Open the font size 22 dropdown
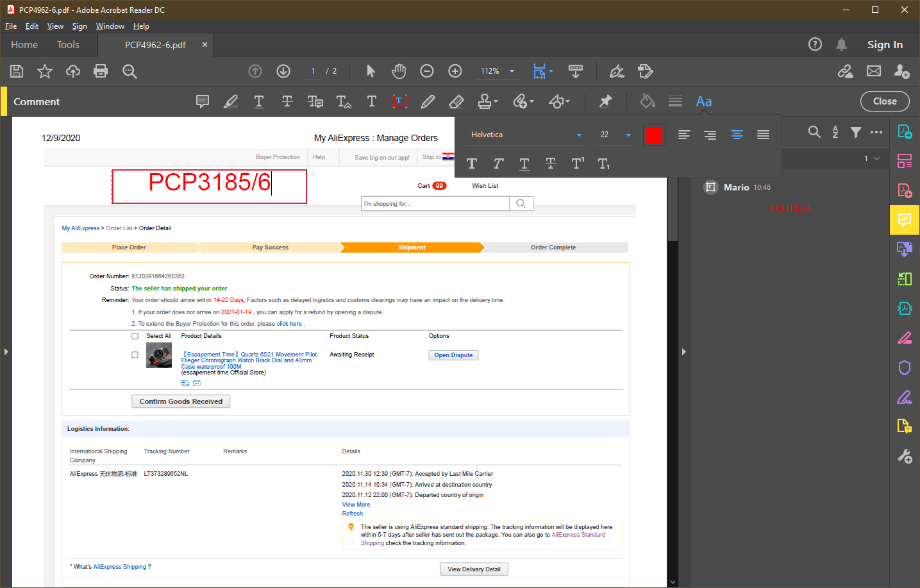The image size is (920, 588). (615, 135)
